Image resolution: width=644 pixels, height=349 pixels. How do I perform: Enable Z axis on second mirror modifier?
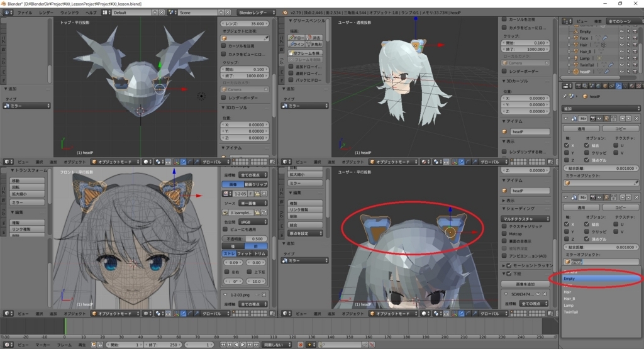point(567,239)
